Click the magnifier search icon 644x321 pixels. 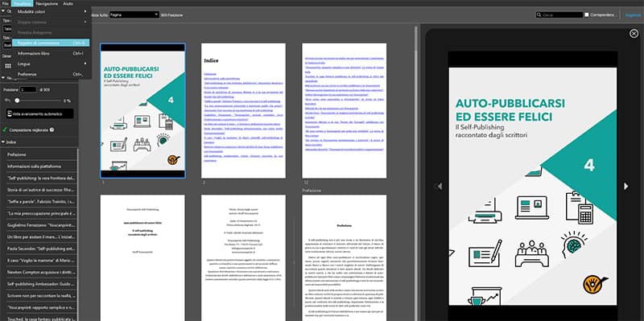pos(539,14)
